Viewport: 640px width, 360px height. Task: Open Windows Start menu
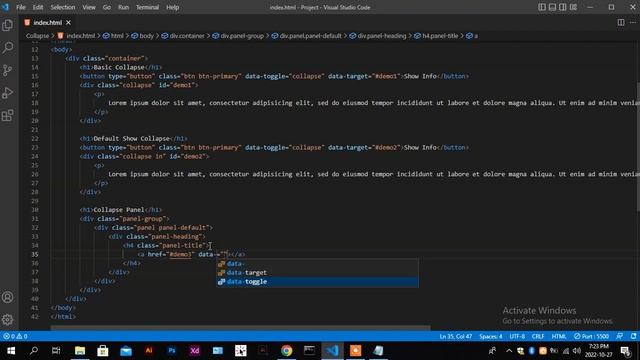(x=11, y=351)
